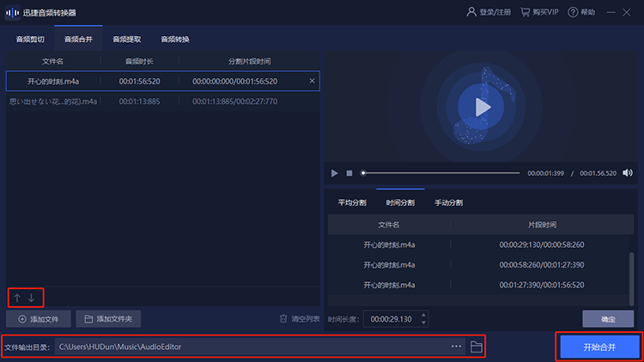Click the 购买VIP cart icon
Screen dimensions: 644x362
coord(525,12)
